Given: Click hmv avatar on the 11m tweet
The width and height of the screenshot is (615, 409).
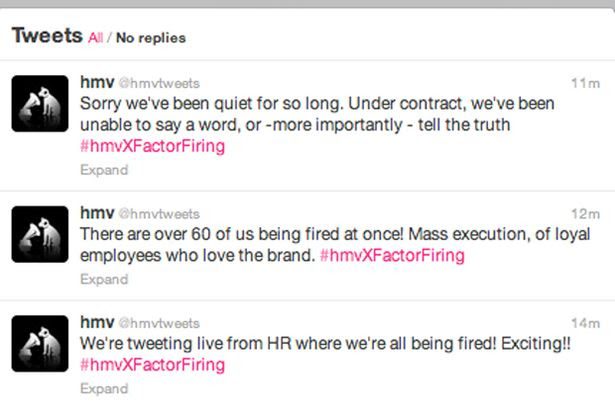Looking at the screenshot, I should (x=40, y=104).
